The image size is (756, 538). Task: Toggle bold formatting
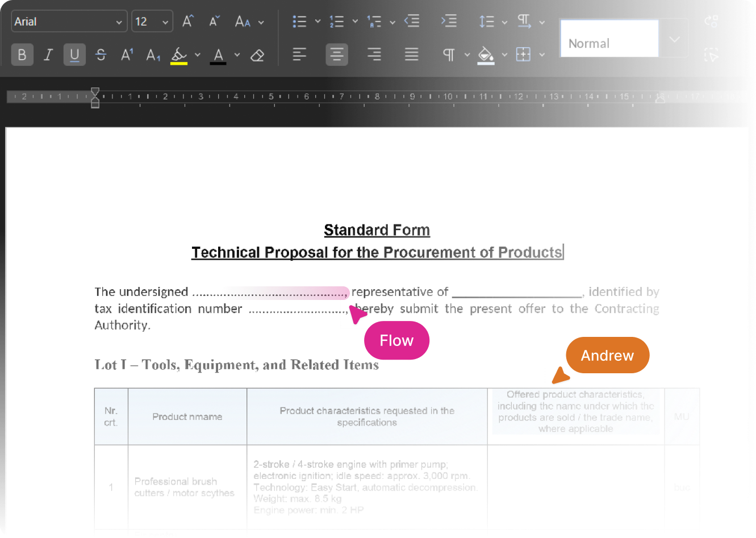coord(22,55)
